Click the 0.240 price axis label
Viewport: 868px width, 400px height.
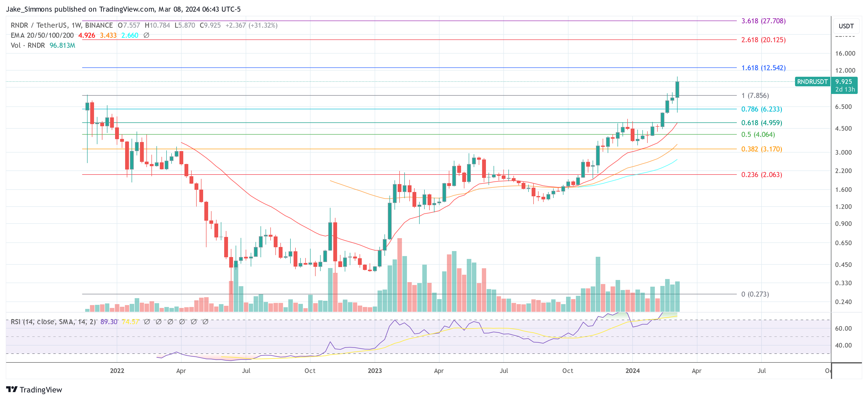(x=843, y=302)
